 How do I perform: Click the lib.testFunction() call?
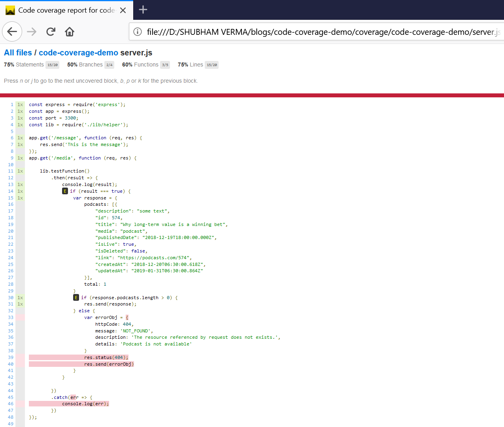click(x=65, y=171)
